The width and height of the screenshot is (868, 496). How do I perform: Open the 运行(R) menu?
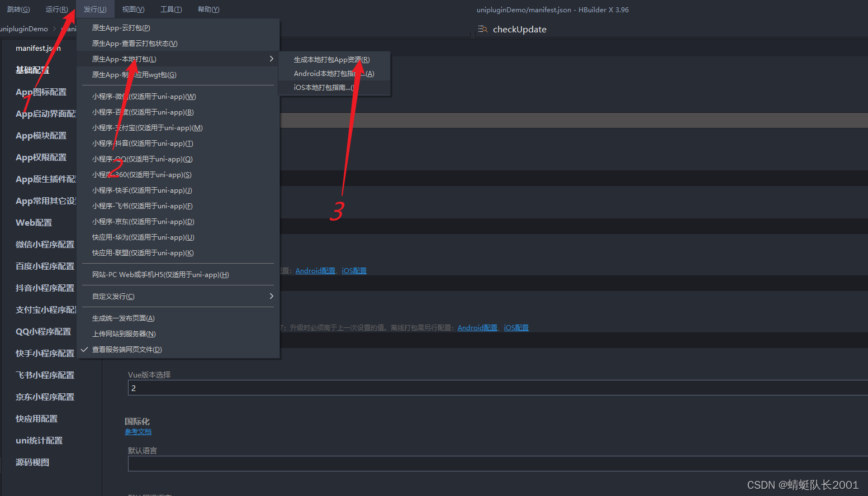pos(56,9)
